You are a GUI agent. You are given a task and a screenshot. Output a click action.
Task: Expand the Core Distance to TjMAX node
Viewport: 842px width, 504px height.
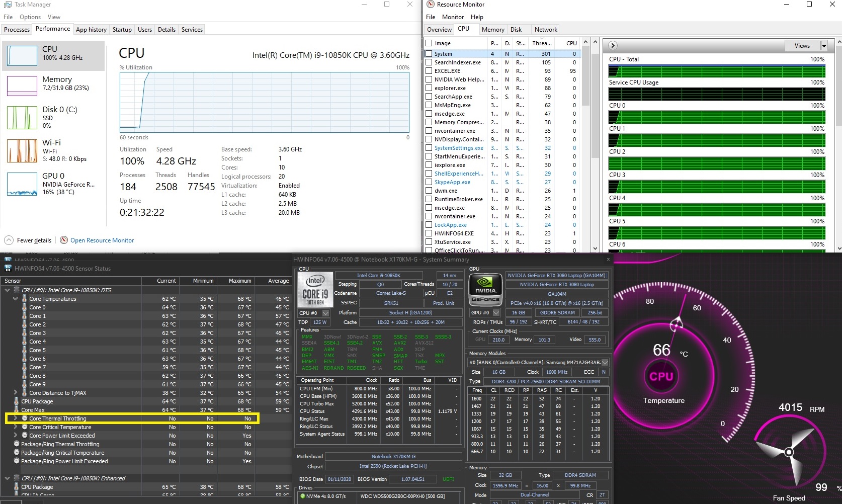[15, 393]
